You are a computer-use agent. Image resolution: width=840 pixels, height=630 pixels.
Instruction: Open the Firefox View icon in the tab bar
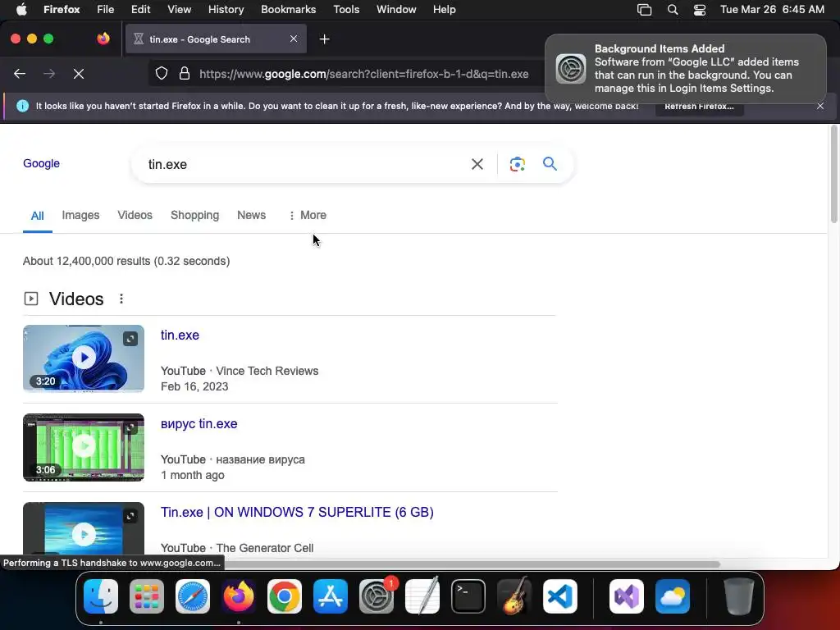click(103, 39)
